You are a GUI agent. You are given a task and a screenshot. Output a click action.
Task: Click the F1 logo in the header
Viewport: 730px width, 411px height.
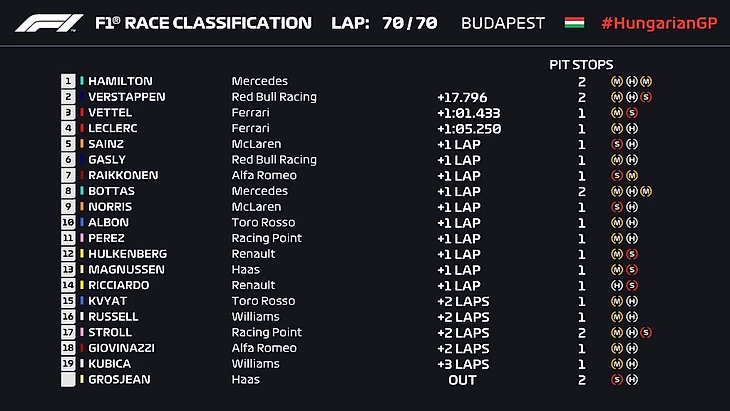[x=49, y=23]
